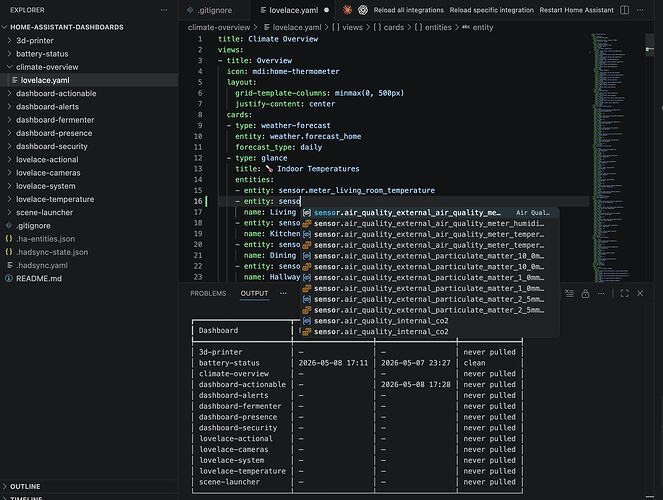663x500 pixels.
Task: Click Restart Home Assistant
Action: pyautogui.click(x=576, y=10)
